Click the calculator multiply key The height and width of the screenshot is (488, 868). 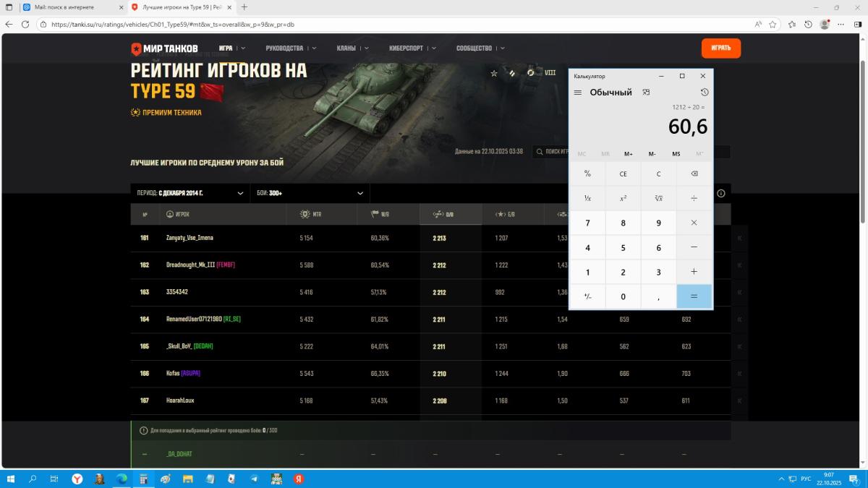(694, 223)
